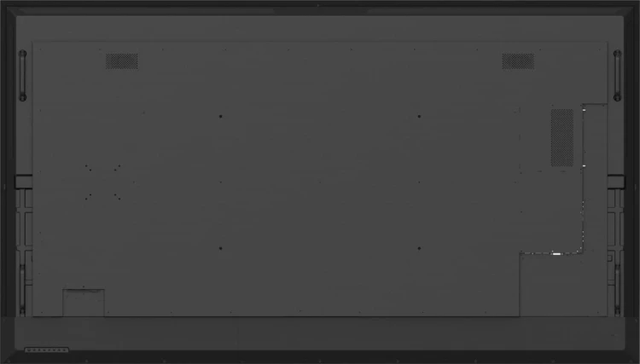Click the lower-right large VESA mounting hole

[419, 248]
